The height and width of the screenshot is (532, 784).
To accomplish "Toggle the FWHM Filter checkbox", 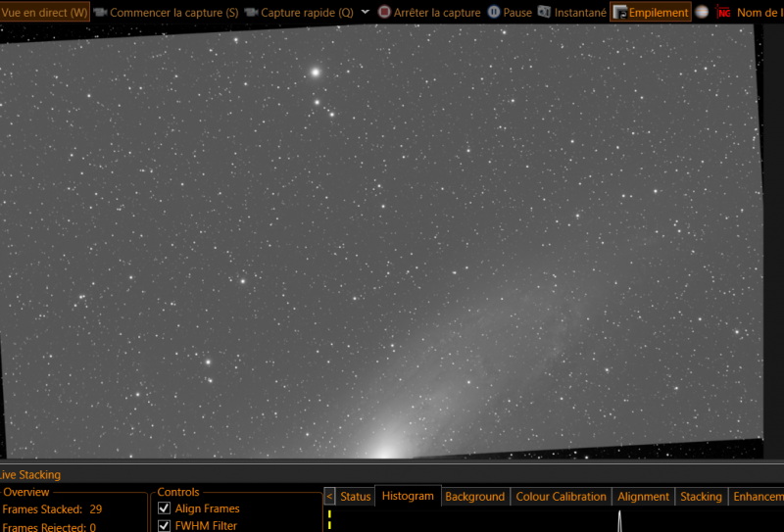I will (164, 525).
